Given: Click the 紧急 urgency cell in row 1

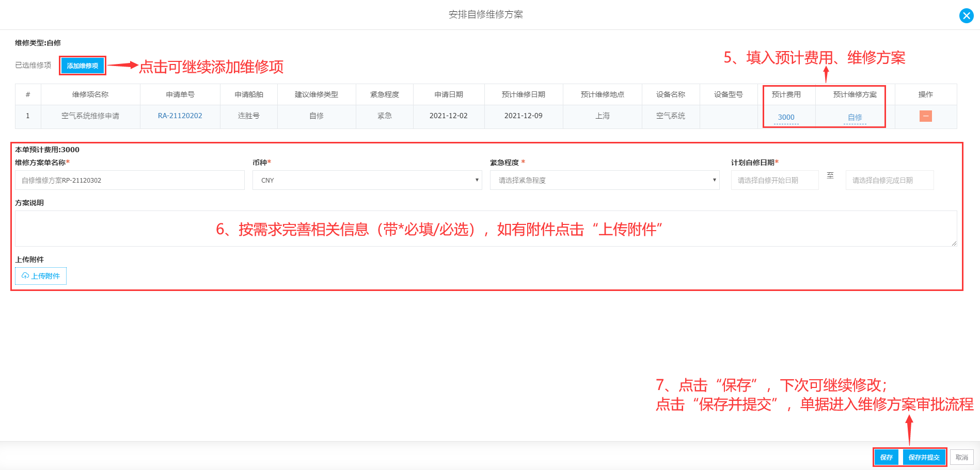Looking at the screenshot, I should (385, 116).
